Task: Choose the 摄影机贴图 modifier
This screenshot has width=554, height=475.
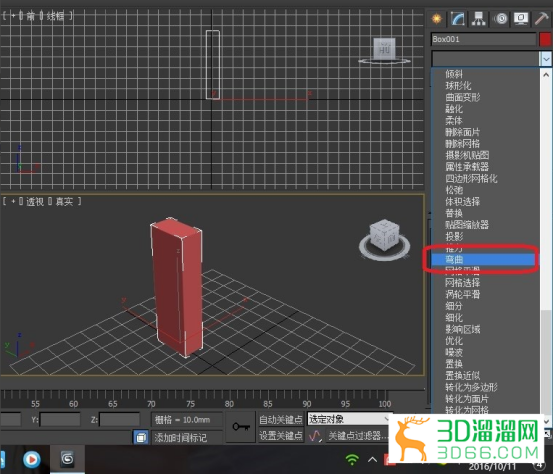Action: point(467,155)
